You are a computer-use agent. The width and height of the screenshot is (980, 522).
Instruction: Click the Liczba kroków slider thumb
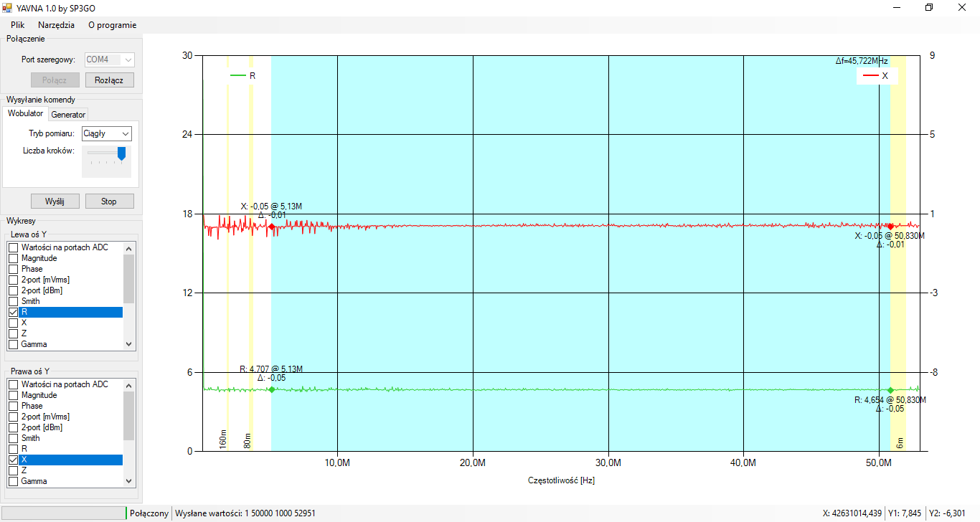(x=122, y=153)
